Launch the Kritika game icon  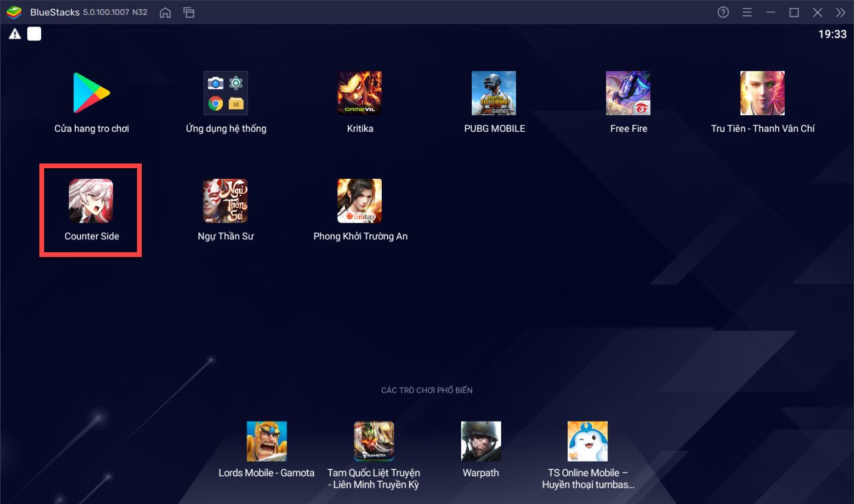pyautogui.click(x=360, y=93)
